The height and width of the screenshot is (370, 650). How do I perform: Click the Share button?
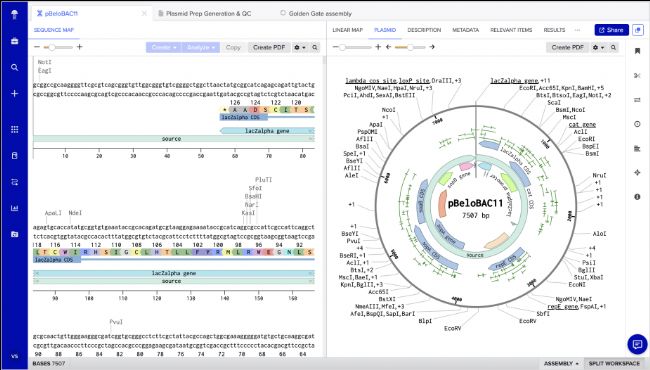[x=611, y=30]
